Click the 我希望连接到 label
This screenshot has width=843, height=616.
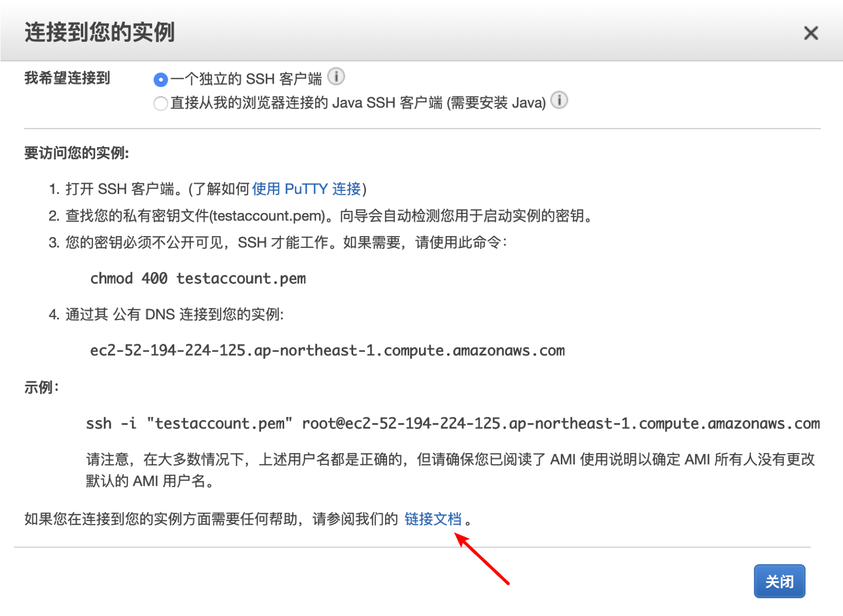(67, 78)
